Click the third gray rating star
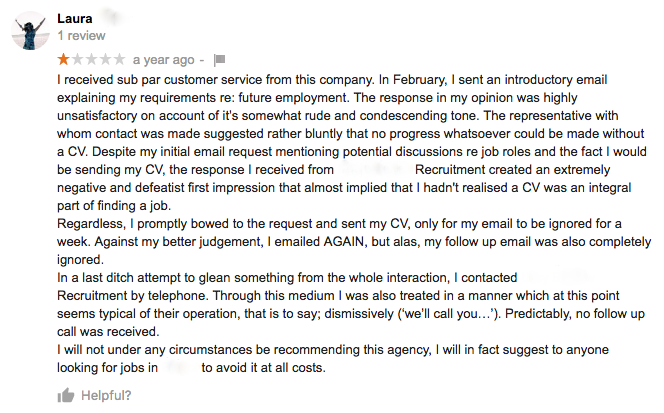Image resolution: width=664 pixels, height=413 pixels. tap(91, 60)
